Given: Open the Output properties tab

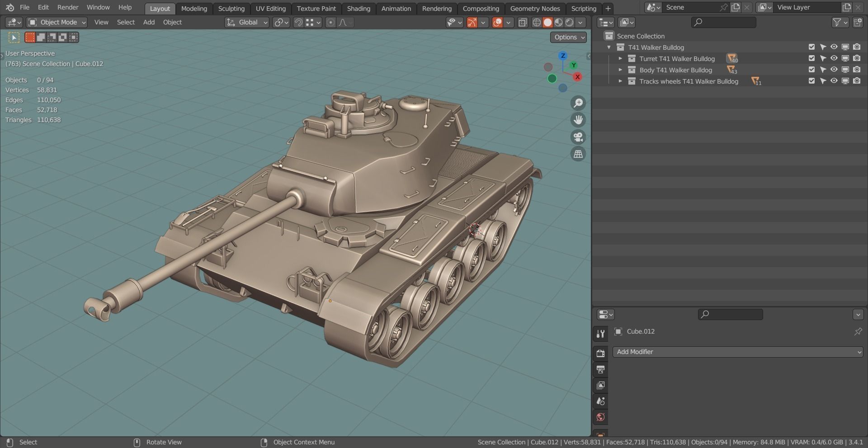Looking at the screenshot, I should tap(600, 369).
